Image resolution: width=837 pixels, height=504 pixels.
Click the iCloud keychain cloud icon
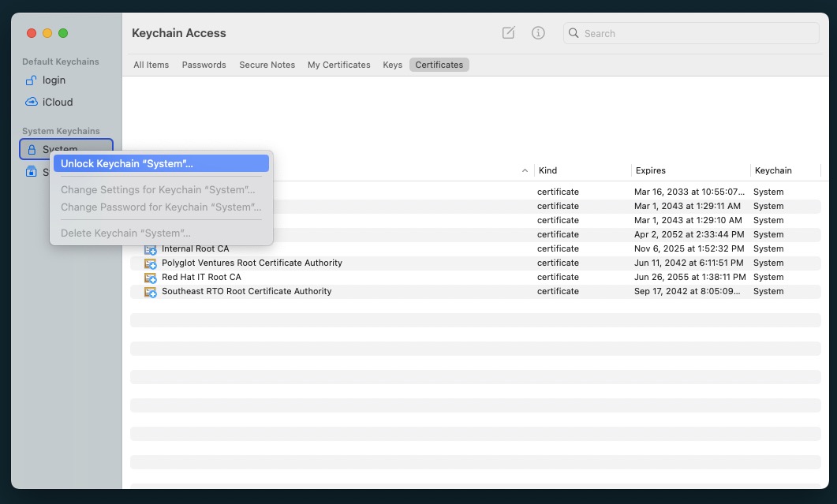[32, 102]
